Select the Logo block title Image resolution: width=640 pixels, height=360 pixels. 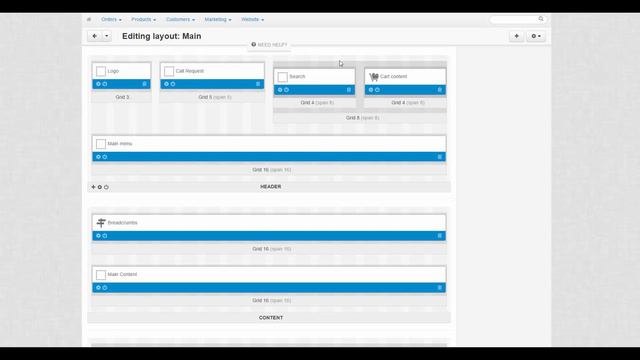[x=113, y=71]
